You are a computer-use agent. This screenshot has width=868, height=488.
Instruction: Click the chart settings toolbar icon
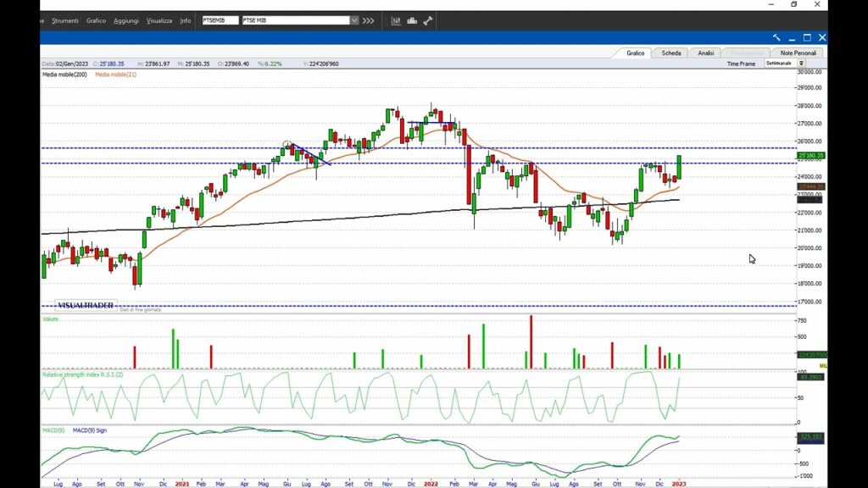tap(396, 20)
